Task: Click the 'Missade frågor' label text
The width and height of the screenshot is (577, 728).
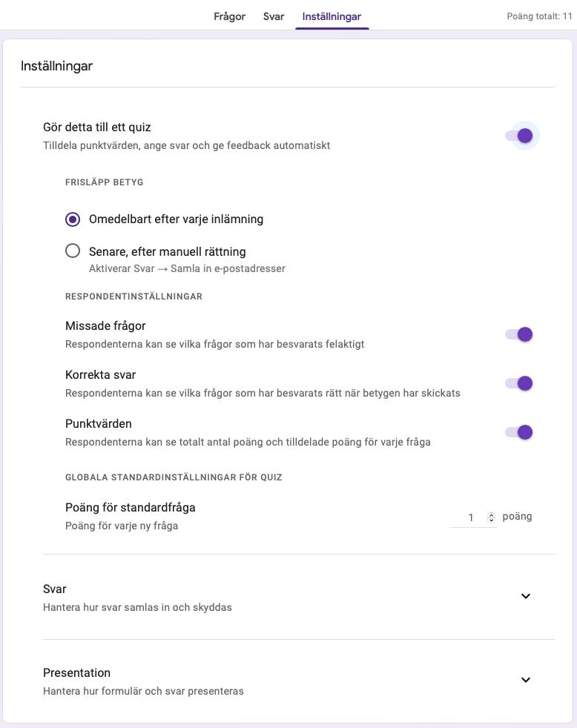Action: (x=105, y=326)
